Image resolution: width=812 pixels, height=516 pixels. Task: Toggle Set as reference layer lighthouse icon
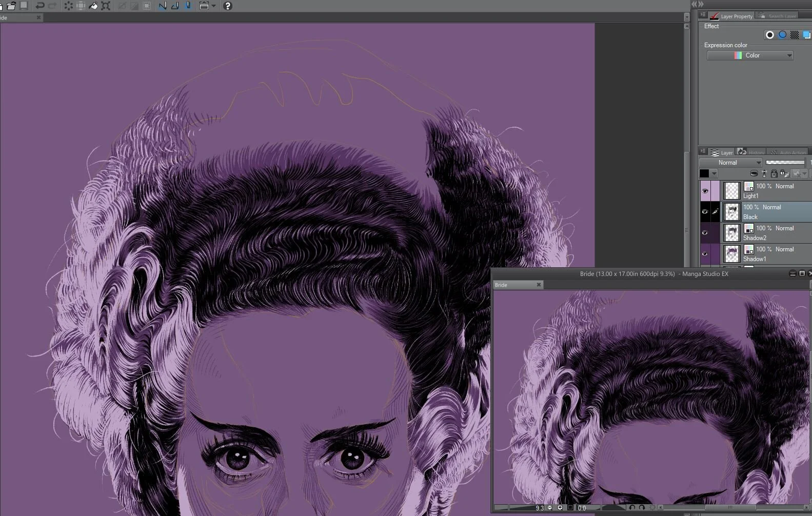tap(764, 173)
